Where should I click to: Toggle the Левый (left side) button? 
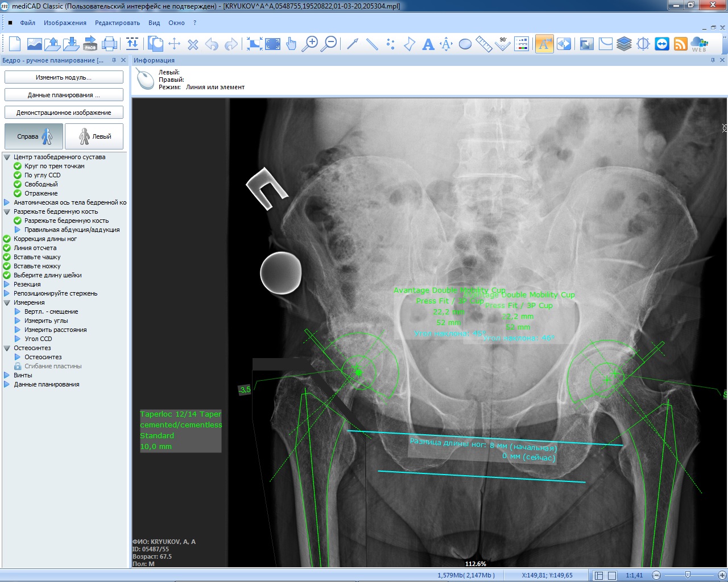click(94, 136)
